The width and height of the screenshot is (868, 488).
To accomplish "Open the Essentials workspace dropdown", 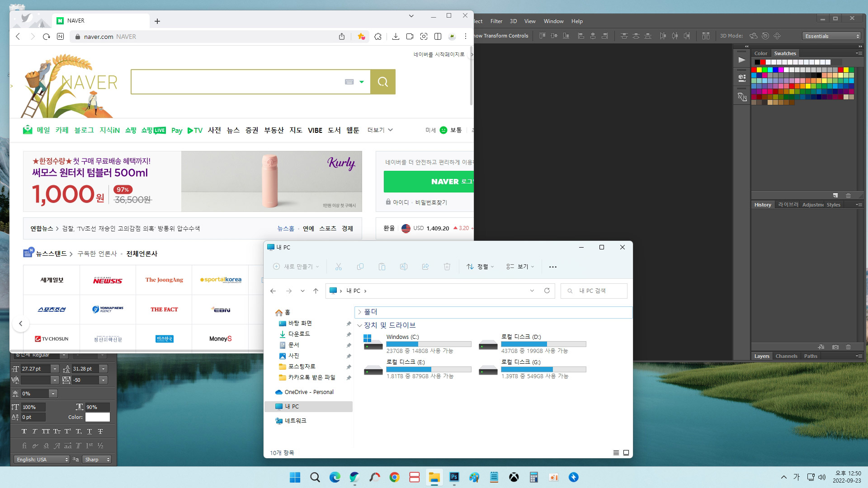I will tap(832, 36).
